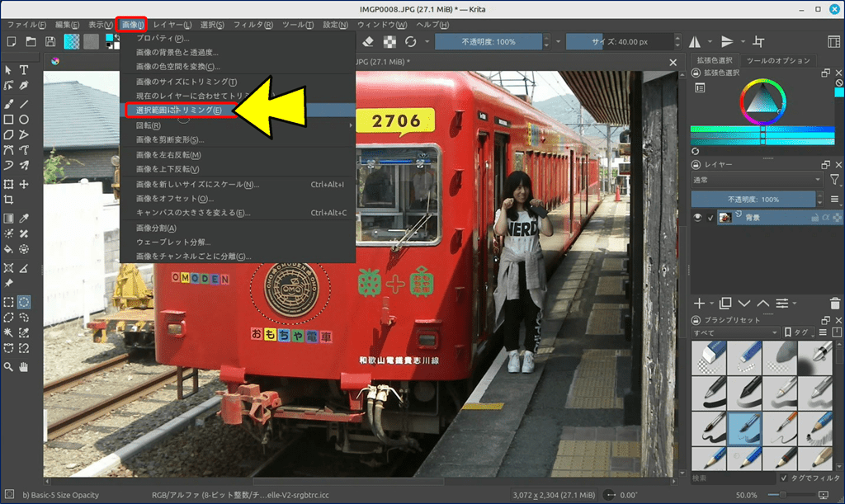This screenshot has width=845, height=504.
Task: Click horizontal mirror tool icon
Action: pyautogui.click(x=695, y=41)
